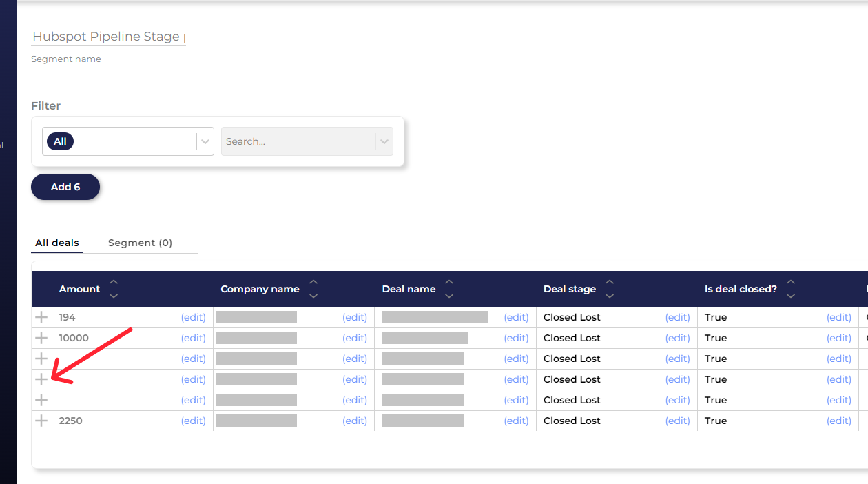The width and height of the screenshot is (868, 484).
Task: Click the plus icon on the 2250 amount row
Action: pyautogui.click(x=41, y=421)
